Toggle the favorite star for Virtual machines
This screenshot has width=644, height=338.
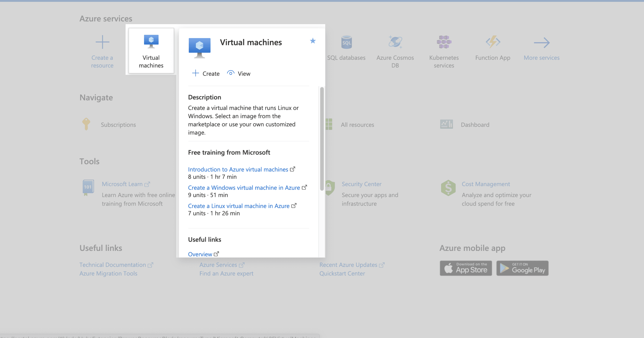coord(313,41)
